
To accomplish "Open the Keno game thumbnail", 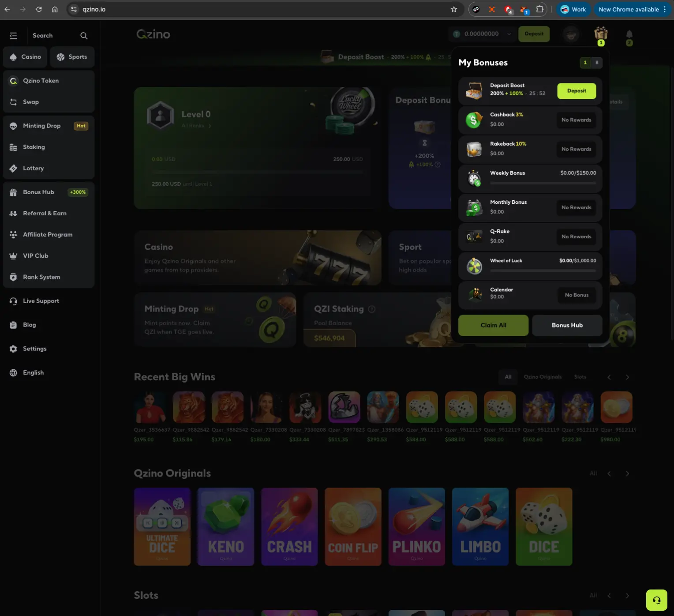I will (226, 526).
